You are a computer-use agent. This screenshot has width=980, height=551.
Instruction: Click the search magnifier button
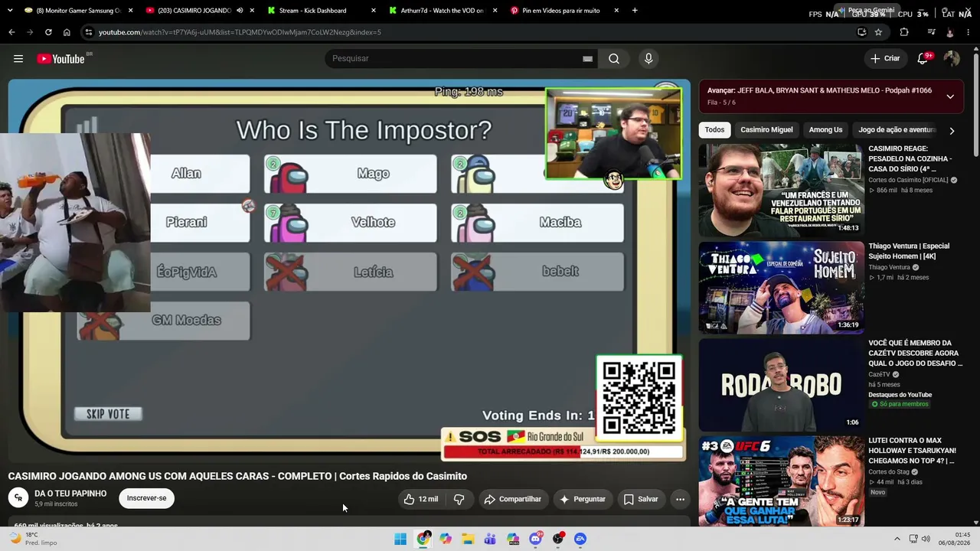click(x=614, y=59)
